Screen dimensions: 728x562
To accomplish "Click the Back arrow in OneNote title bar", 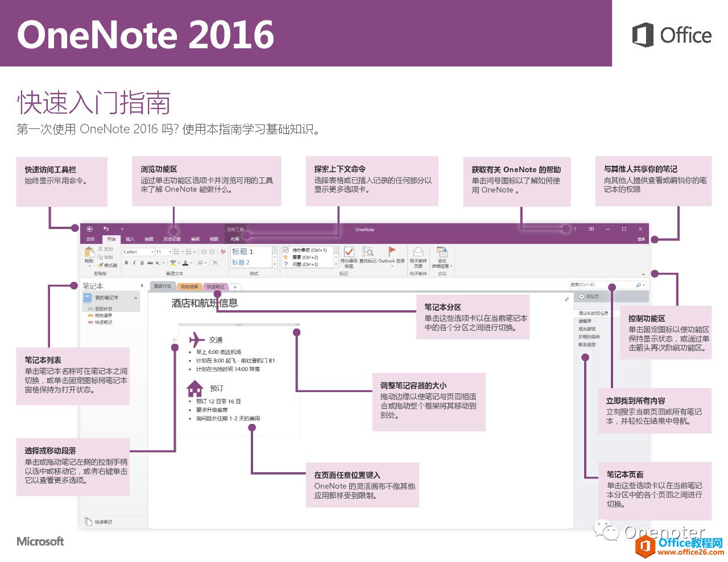I will (90, 229).
